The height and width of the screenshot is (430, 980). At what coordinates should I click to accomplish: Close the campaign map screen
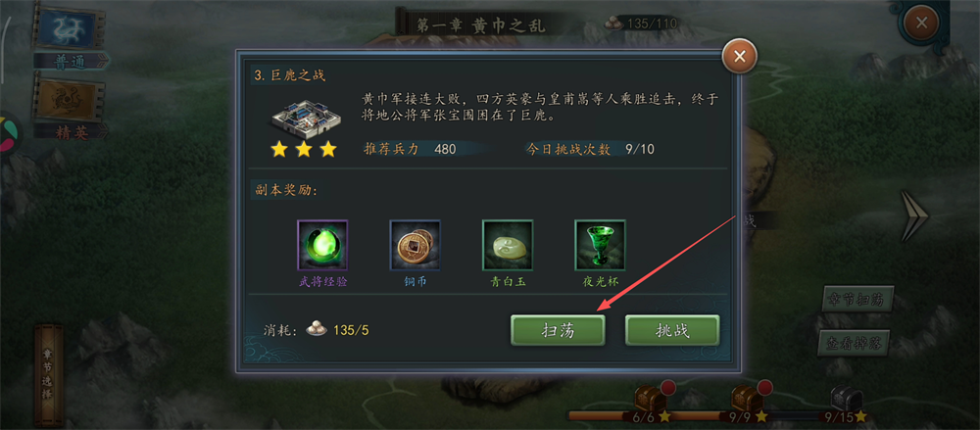(920, 24)
